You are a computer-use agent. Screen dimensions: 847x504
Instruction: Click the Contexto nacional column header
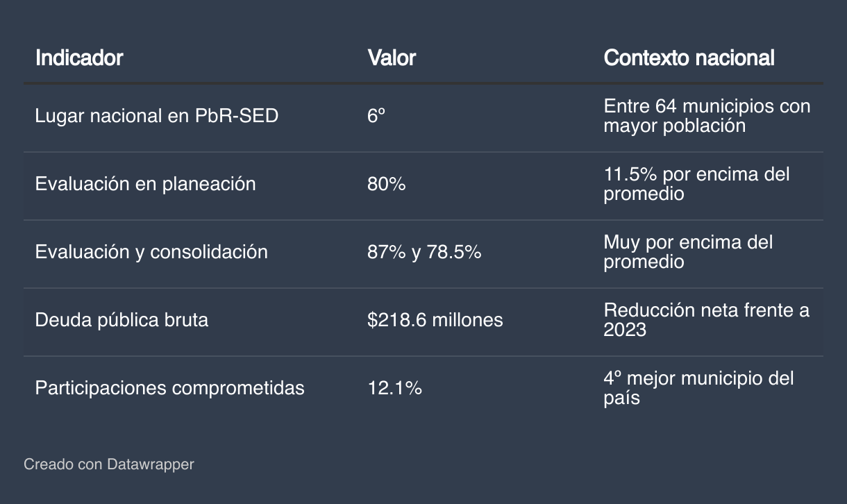coord(689,58)
